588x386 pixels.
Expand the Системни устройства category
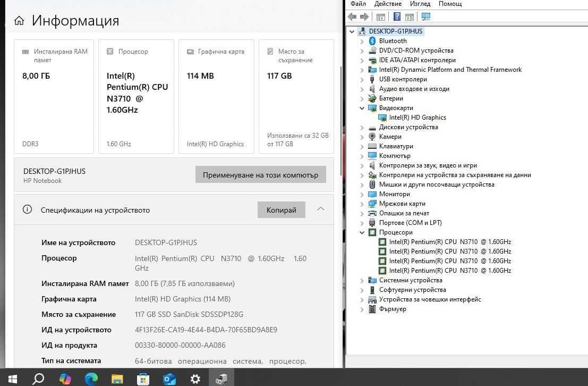coord(362,281)
